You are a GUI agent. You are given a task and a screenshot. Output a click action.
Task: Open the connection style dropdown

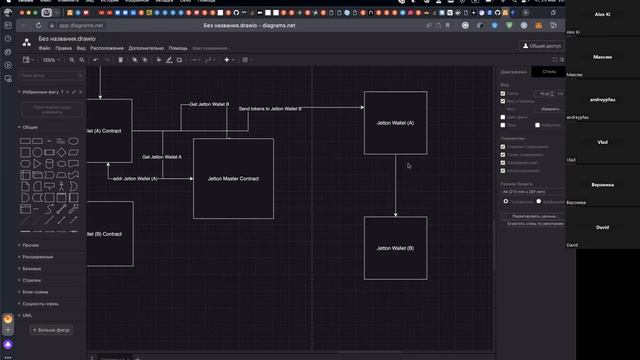pyautogui.click(x=196, y=60)
